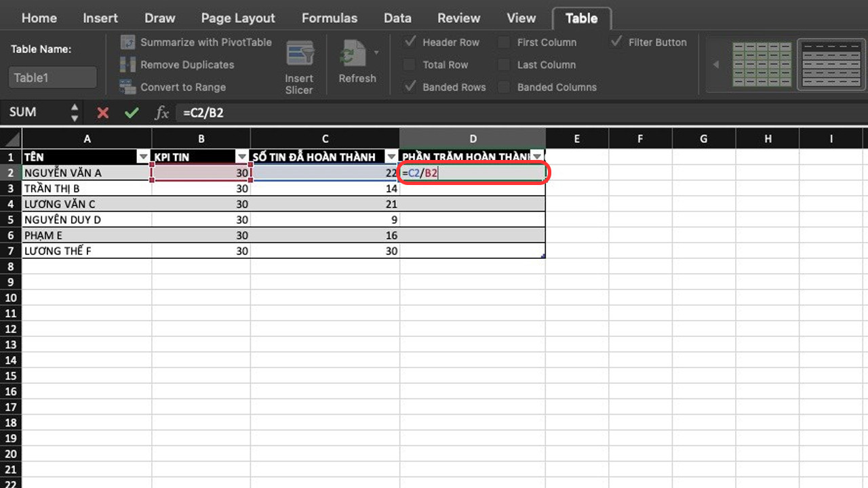The image size is (868, 488).
Task: Toggle the Header Row checkbox
Action: coord(410,42)
